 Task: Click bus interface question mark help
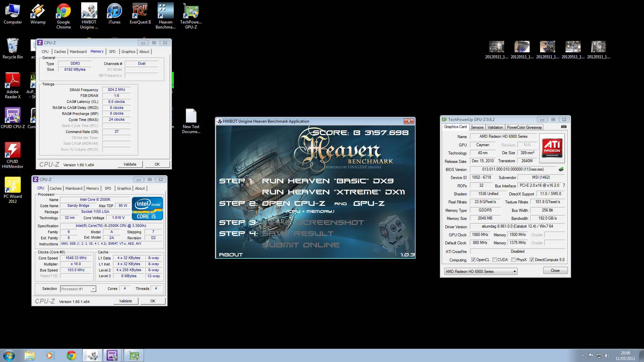point(563,185)
